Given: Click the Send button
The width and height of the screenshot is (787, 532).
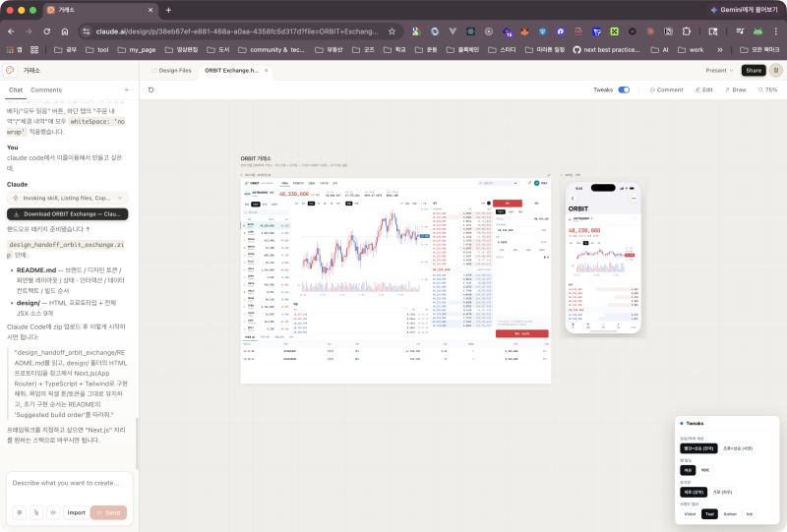Looking at the screenshot, I should coord(108,512).
